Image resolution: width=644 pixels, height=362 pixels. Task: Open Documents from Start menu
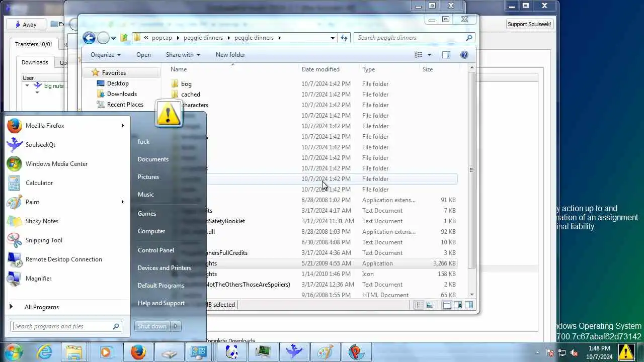(x=153, y=159)
